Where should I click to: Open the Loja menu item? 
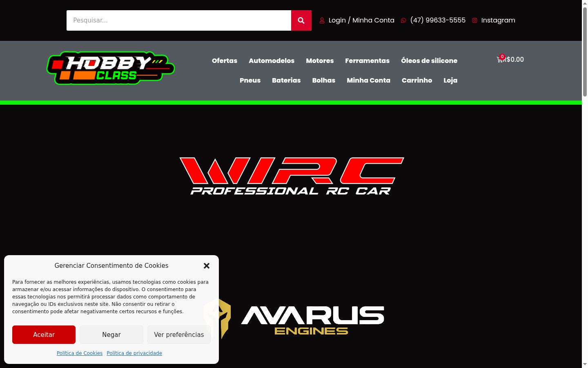(x=450, y=80)
